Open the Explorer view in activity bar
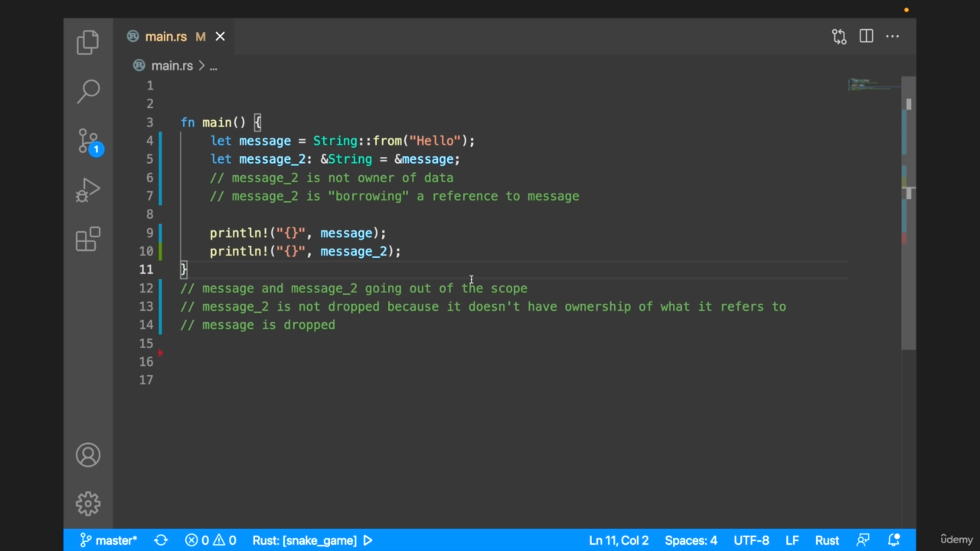 pyautogui.click(x=88, y=42)
